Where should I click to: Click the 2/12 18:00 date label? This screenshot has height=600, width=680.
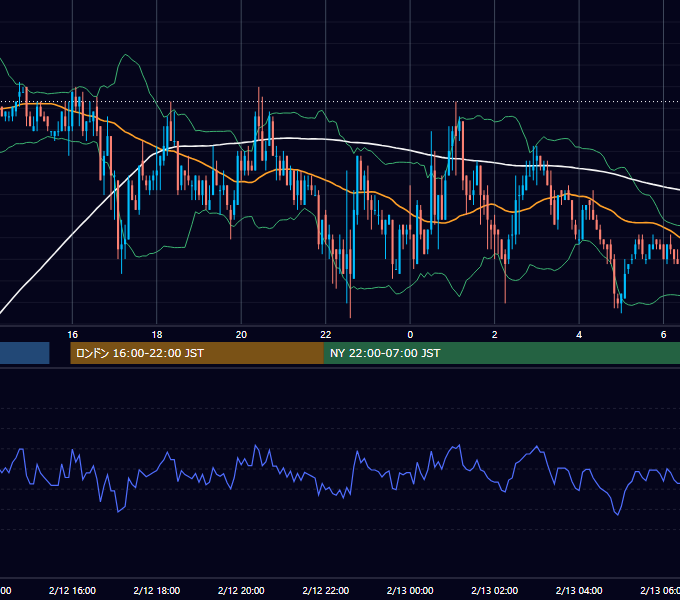point(157,590)
